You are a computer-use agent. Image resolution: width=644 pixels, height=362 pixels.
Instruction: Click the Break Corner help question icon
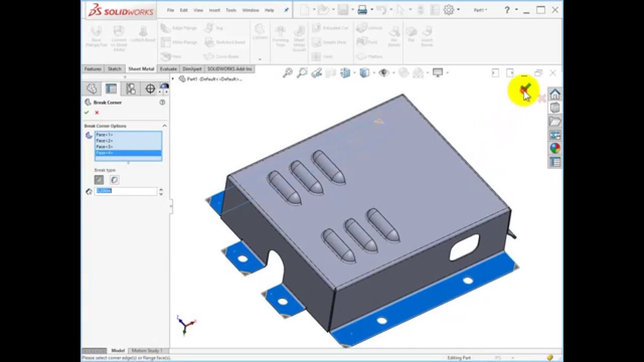tap(162, 102)
